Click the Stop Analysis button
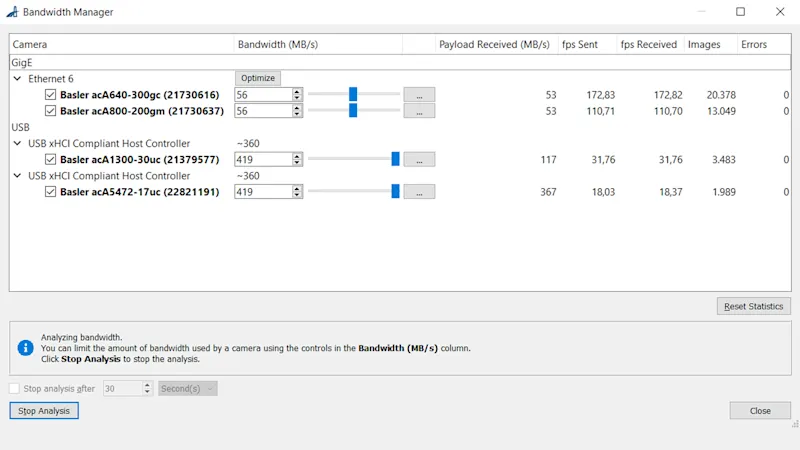Image resolution: width=800 pixels, height=450 pixels. tap(44, 411)
